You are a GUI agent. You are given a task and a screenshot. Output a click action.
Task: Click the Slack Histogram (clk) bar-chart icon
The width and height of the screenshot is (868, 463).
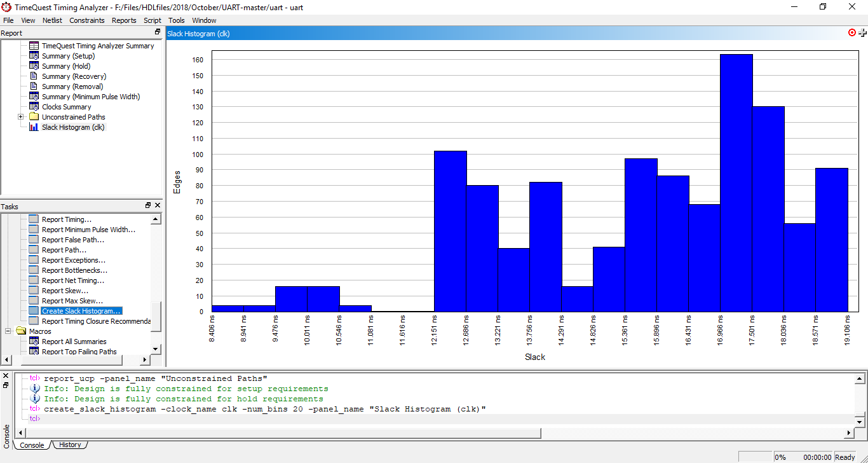(x=34, y=127)
